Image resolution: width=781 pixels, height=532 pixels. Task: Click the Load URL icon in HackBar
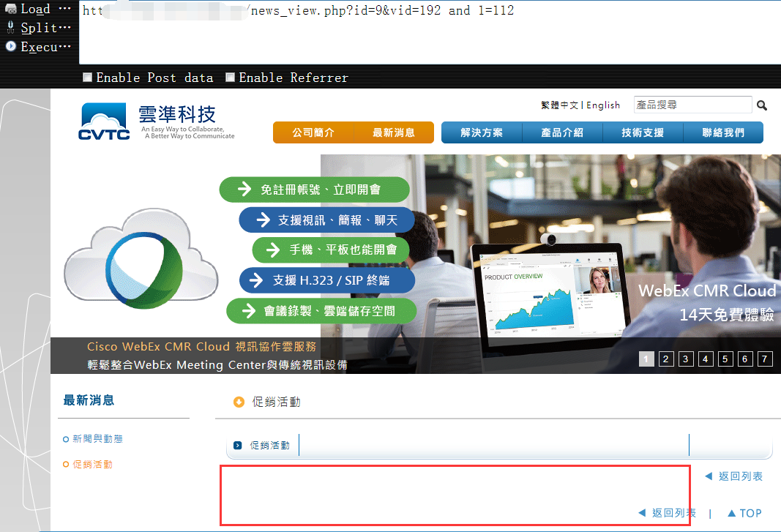[11, 10]
